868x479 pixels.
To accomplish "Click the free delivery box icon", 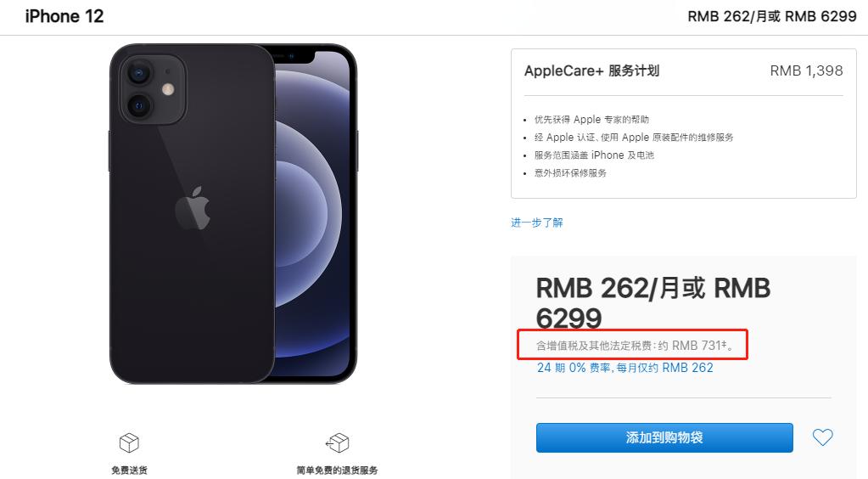I will click(129, 443).
